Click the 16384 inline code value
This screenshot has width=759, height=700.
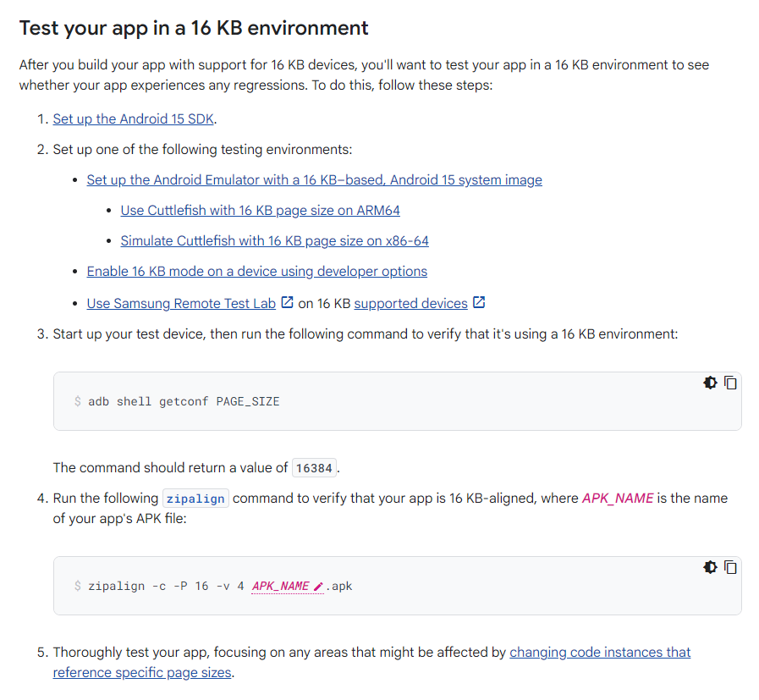pos(314,468)
